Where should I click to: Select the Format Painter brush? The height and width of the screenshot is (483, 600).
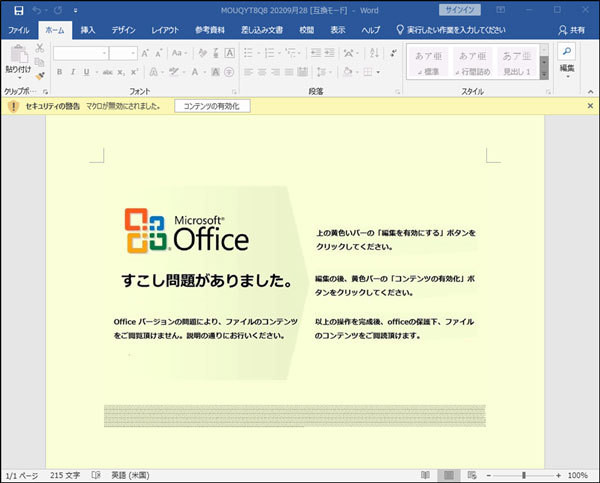pyautogui.click(x=39, y=76)
